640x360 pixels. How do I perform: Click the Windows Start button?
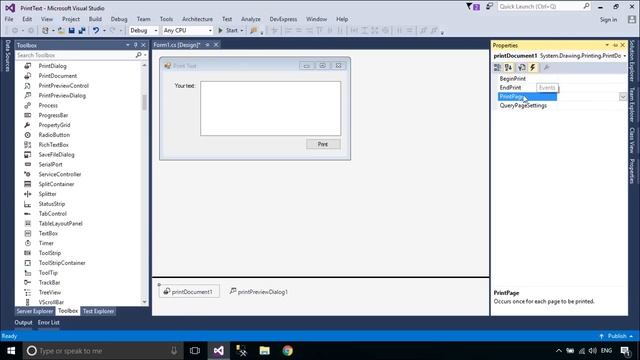11,351
